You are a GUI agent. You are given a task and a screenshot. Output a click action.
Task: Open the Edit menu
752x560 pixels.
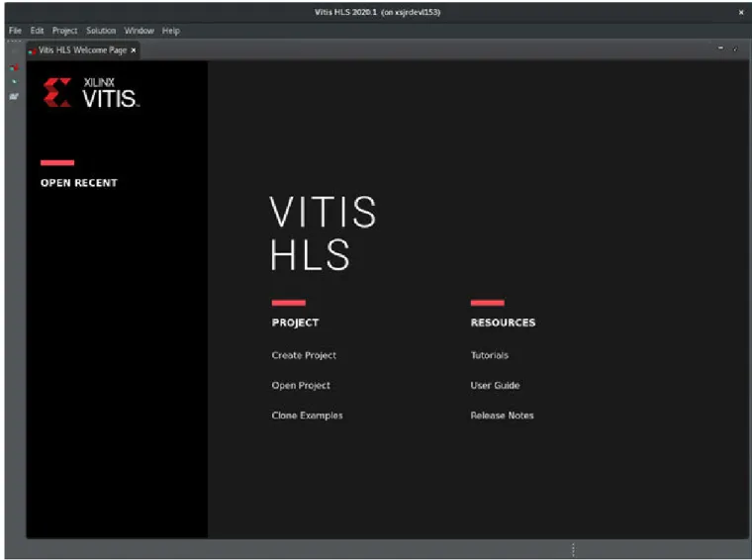[37, 31]
